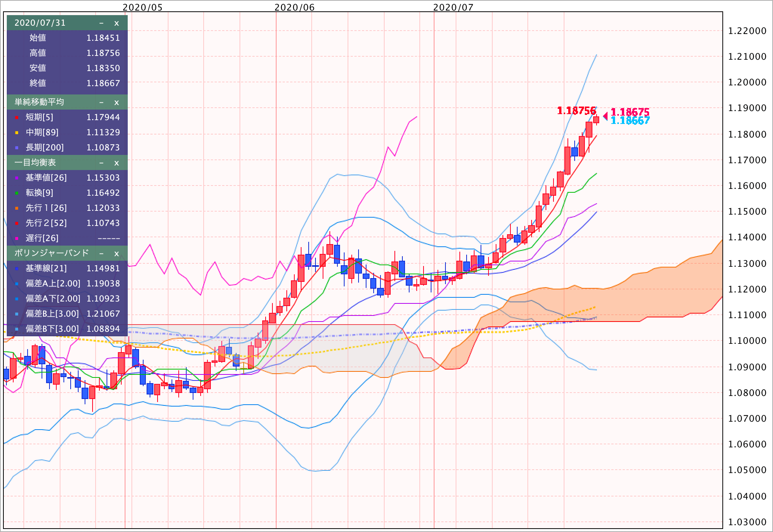This screenshot has height=532, width=773.
Task: Click the 偏差A上[2.00] color marker
Action: (17, 284)
